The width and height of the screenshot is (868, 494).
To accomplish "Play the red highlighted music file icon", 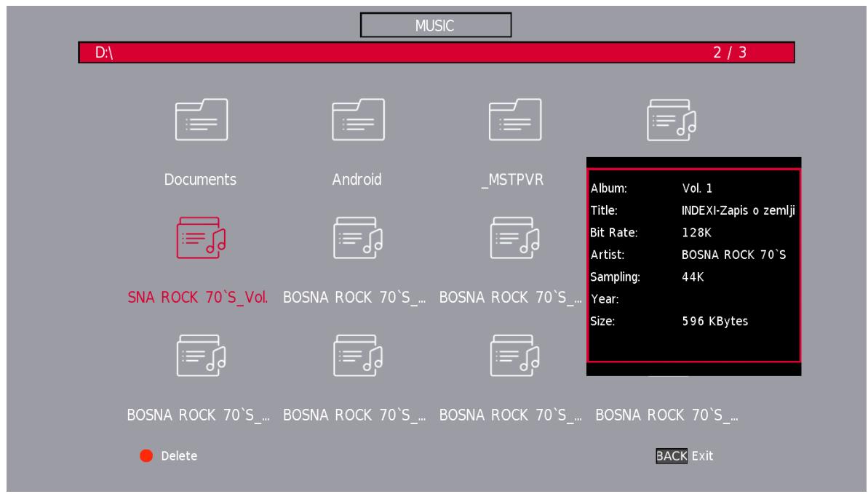I will [200, 238].
